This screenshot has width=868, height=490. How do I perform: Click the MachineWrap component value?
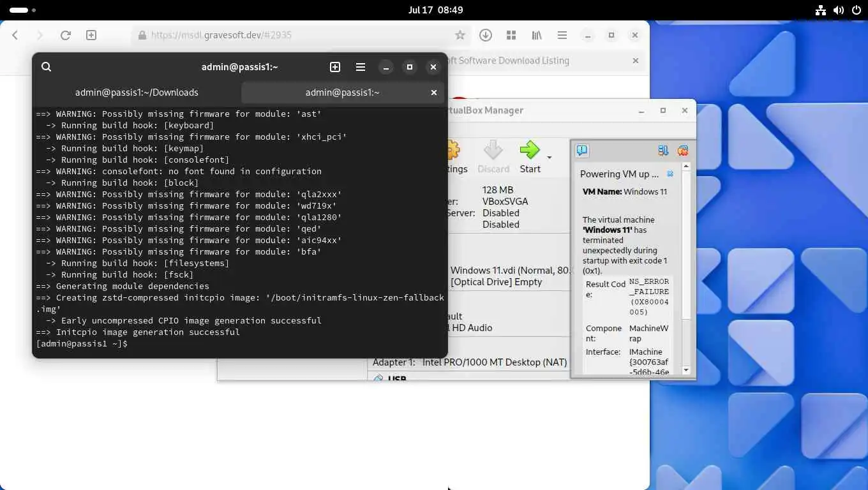pos(648,334)
